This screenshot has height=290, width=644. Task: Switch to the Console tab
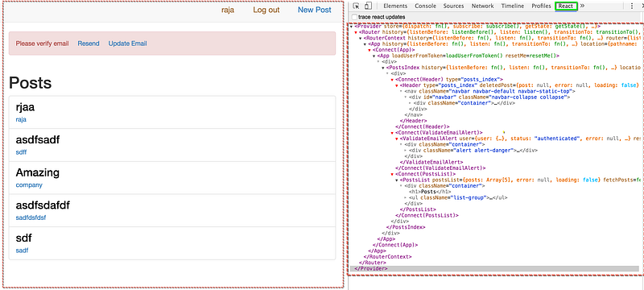point(426,6)
